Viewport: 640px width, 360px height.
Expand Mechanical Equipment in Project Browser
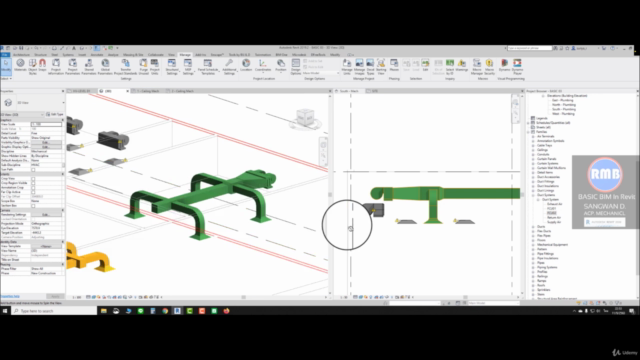[x=533, y=244]
